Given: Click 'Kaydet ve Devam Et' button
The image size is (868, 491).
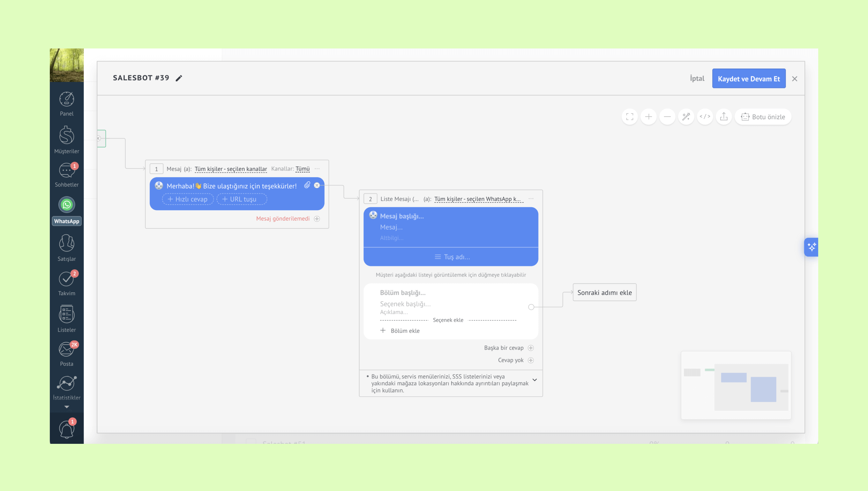Looking at the screenshot, I should (x=749, y=78).
